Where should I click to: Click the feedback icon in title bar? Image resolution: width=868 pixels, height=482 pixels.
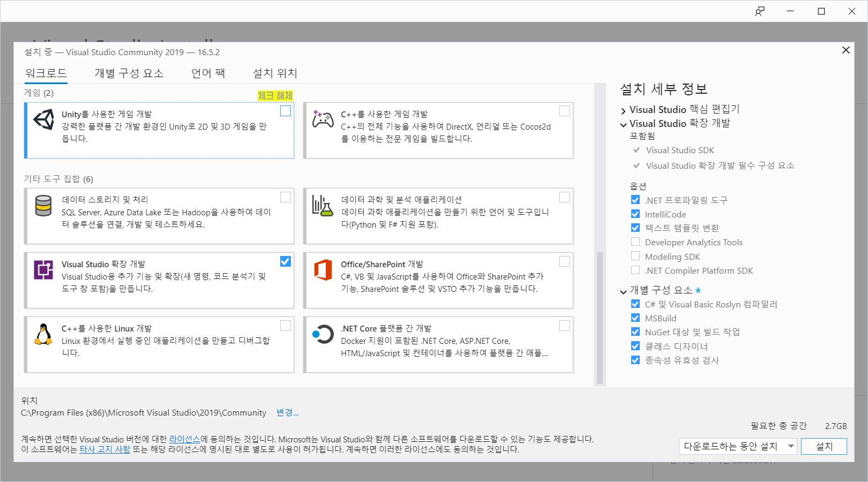(760, 11)
